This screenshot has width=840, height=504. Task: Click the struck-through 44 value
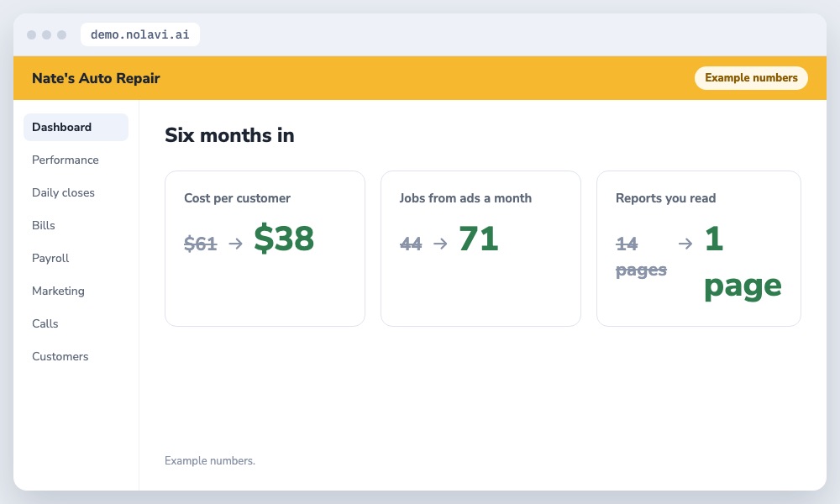pos(411,244)
